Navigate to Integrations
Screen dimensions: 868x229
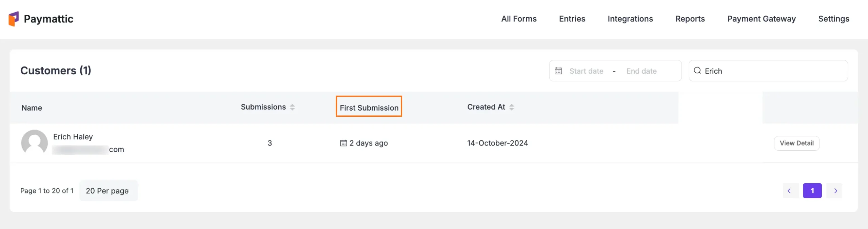coord(630,19)
